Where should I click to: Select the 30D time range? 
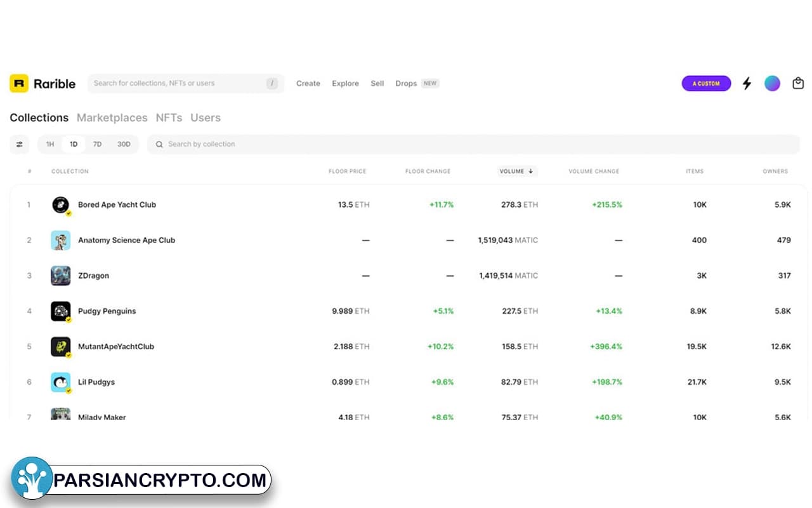click(124, 144)
